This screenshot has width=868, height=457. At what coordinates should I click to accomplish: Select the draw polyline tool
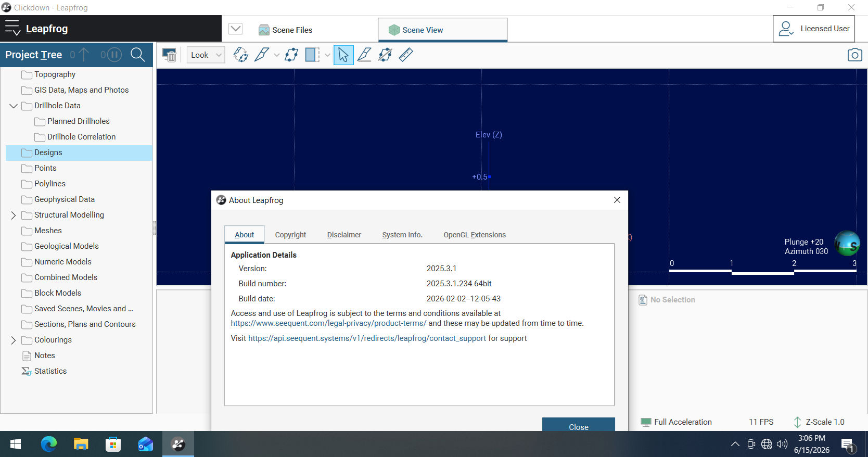click(x=364, y=55)
